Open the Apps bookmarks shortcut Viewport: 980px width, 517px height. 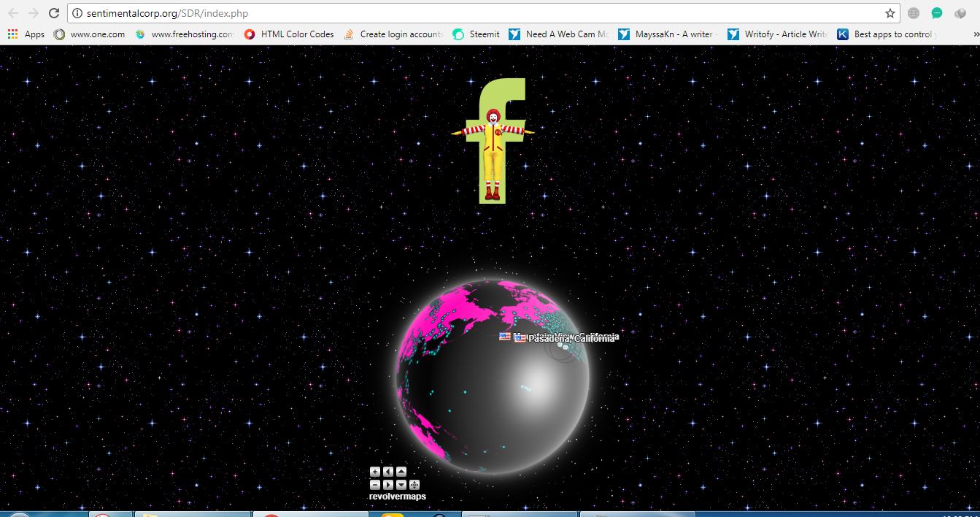26,34
